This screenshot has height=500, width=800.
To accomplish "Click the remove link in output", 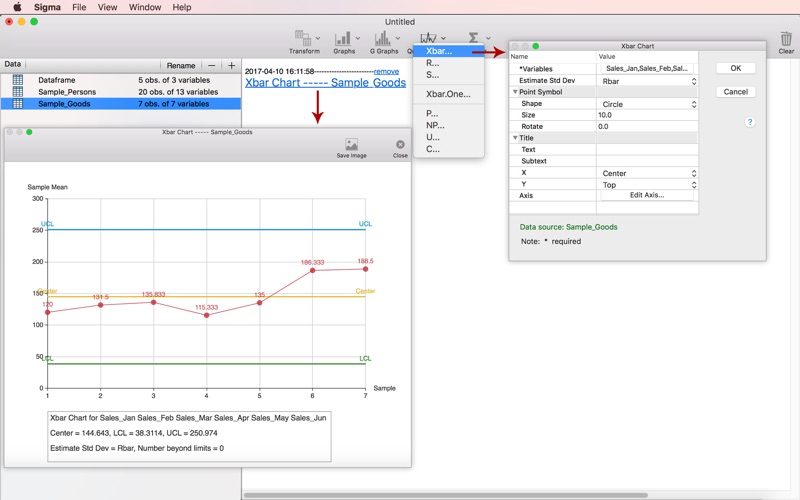I will click(x=386, y=71).
